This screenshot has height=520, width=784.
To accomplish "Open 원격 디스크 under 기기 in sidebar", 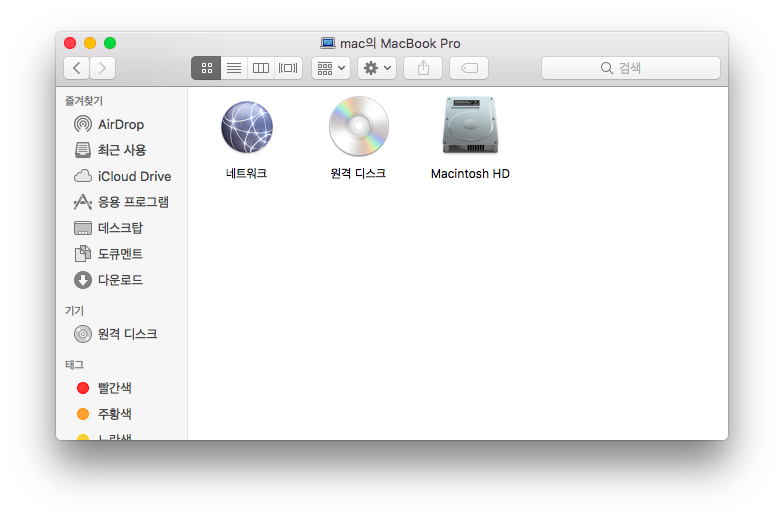I will 122,334.
